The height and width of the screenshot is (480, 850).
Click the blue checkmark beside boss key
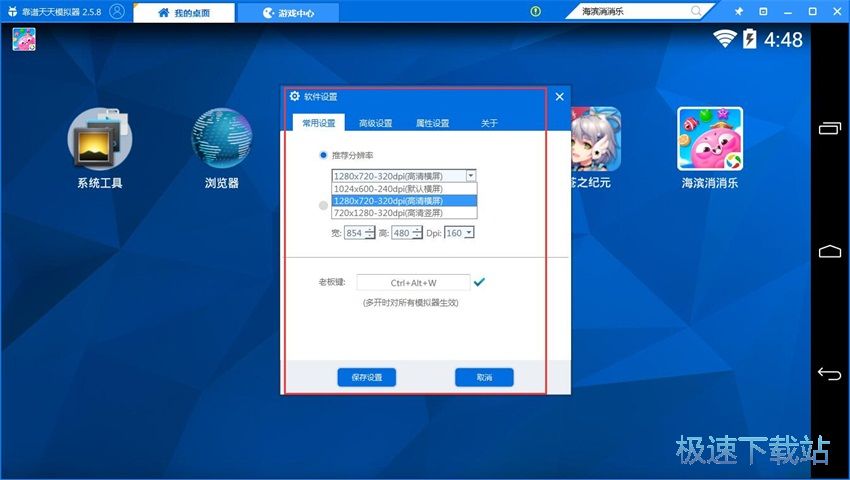pyautogui.click(x=479, y=281)
